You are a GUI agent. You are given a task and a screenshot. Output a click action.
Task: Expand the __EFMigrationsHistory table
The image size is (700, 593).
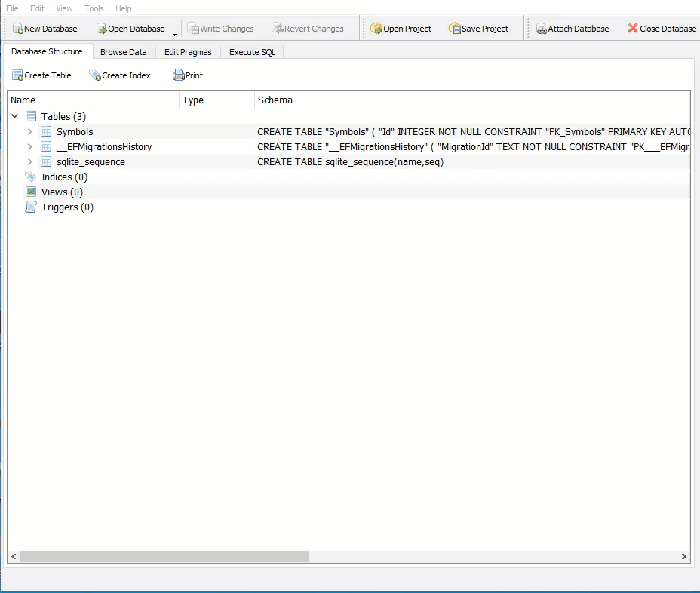(x=29, y=146)
